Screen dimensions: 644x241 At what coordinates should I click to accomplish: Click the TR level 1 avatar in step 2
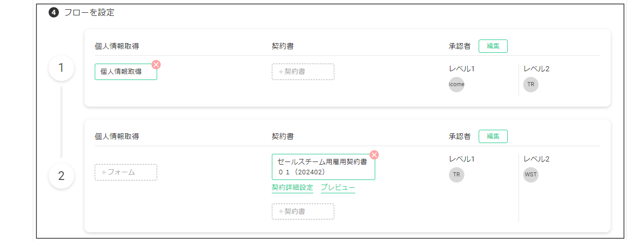pos(457,174)
